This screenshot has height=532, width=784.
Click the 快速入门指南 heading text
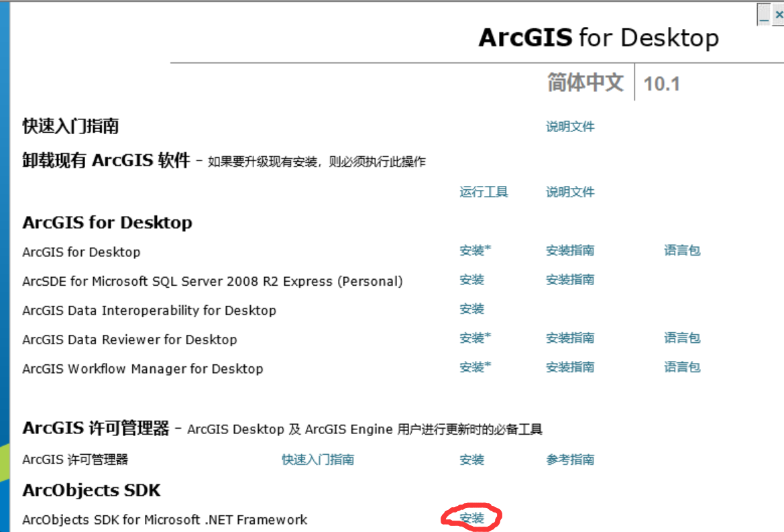[70, 126]
